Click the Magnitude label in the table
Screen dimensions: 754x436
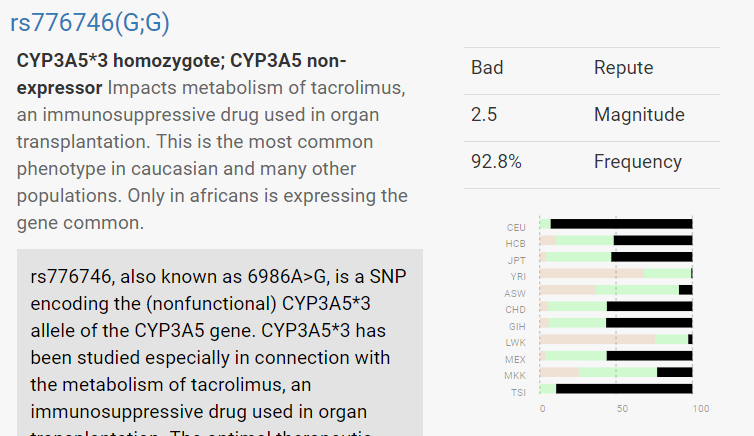[640, 115]
